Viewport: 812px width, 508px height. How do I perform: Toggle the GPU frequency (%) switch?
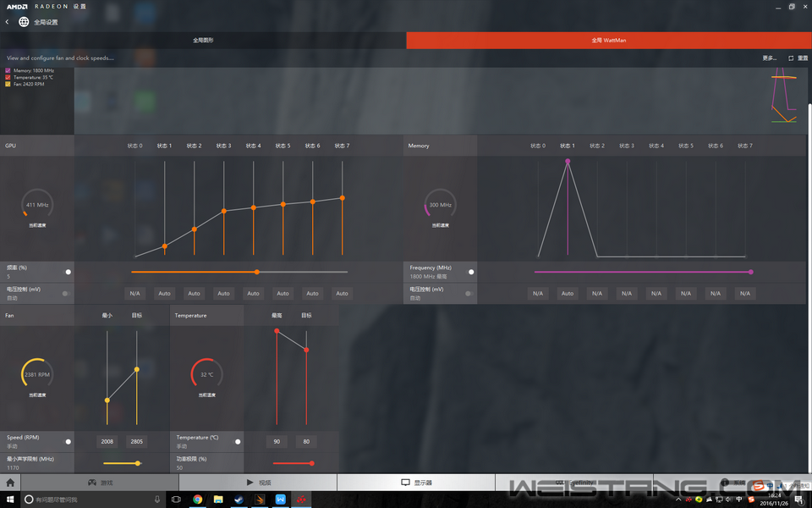[x=68, y=272]
